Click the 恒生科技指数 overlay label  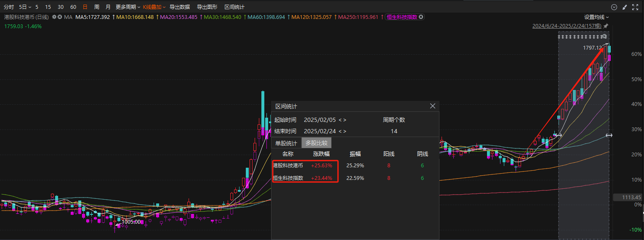pos(402,17)
